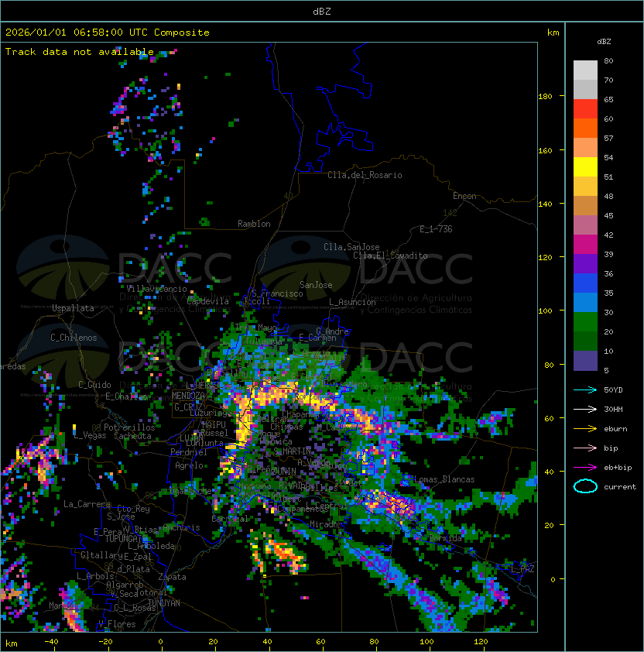Select the dark orange 57-60 dBZ swatch
Image resolution: width=644 pixels, height=652 pixels.
click(585, 128)
